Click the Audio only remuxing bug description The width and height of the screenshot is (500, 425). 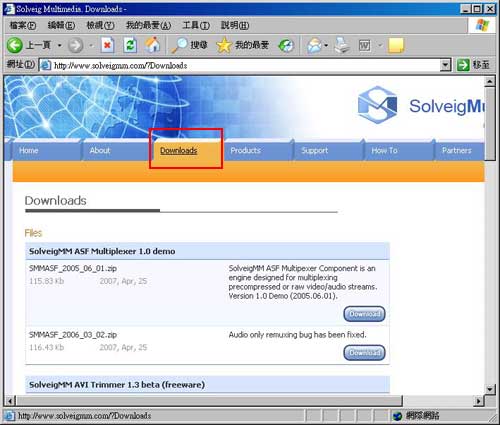(297, 335)
